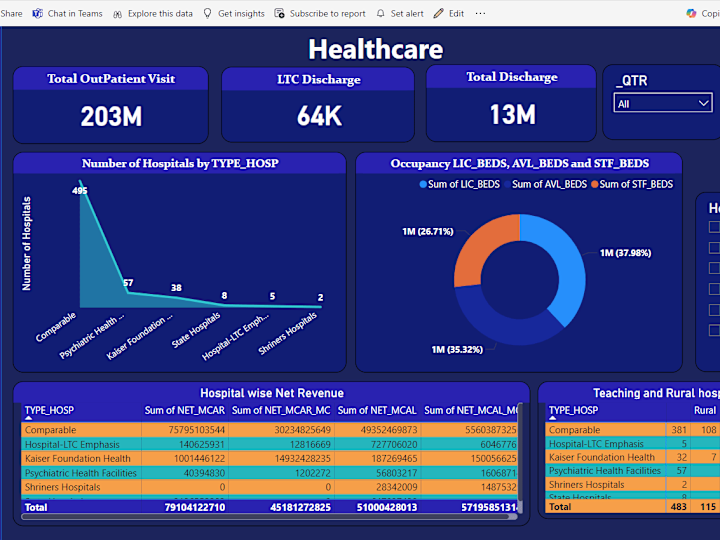The width and height of the screenshot is (720, 540).
Task: Click the Sum of STF_BEDS legend dot
Action: (595, 184)
